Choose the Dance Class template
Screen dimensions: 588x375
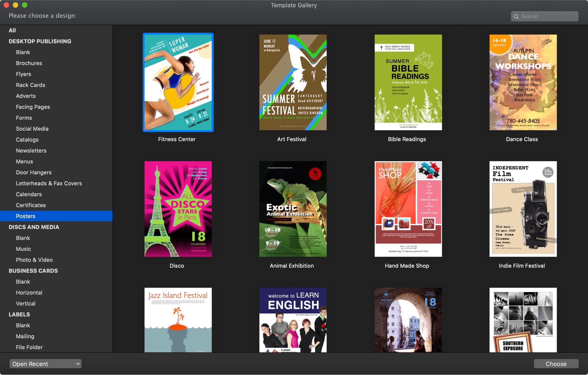point(522,83)
